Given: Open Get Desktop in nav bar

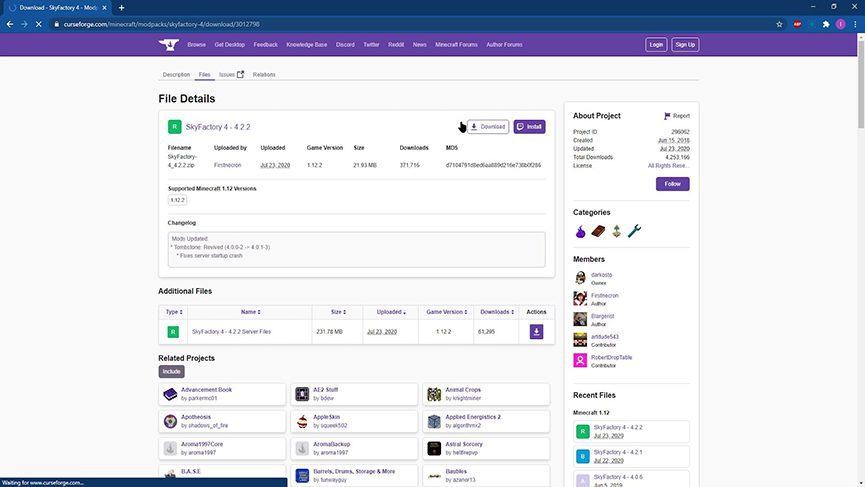Looking at the screenshot, I should [229, 45].
